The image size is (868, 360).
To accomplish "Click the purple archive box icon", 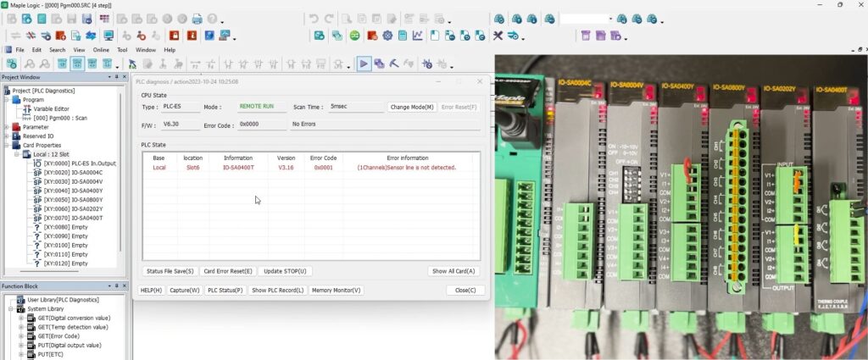I will coord(586,36).
